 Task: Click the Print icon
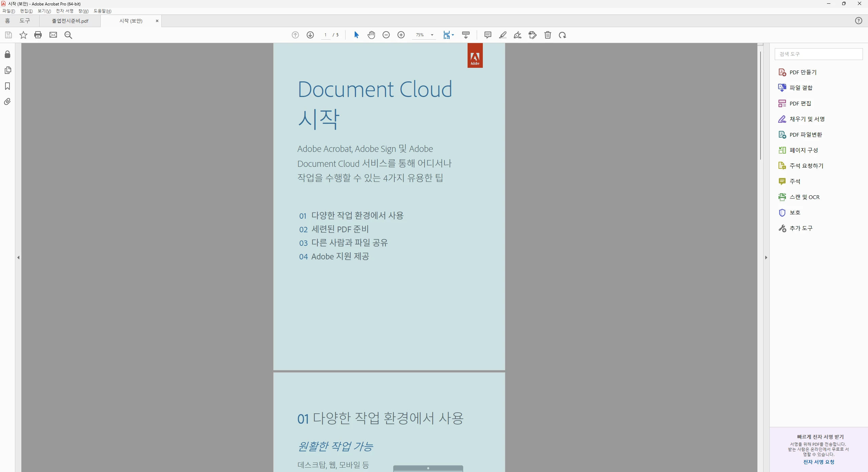(x=38, y=35)
